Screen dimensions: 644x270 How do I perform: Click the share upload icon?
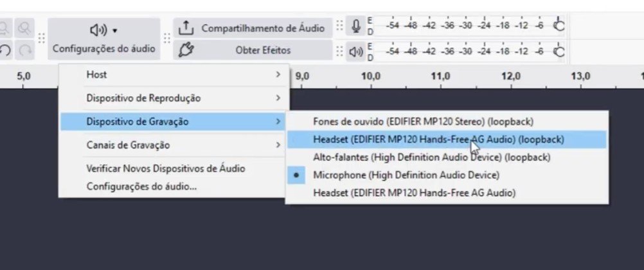(x=186, y=28)
